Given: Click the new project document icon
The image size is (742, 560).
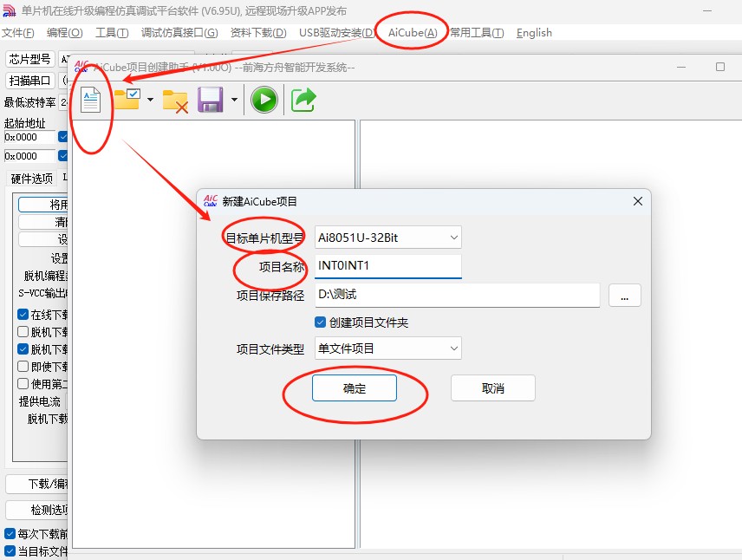Looking at the screenshot, I should pyautogui.click(x=90, y=100).
